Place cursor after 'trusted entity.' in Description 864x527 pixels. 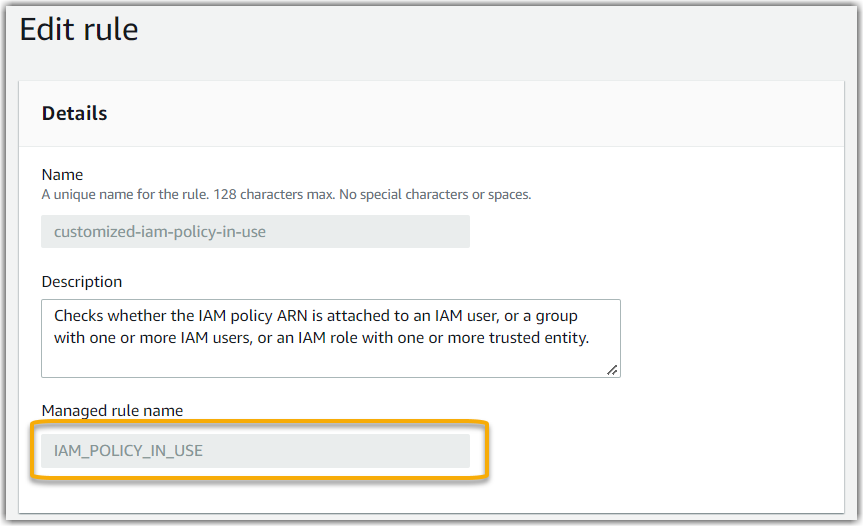[592, 338]
